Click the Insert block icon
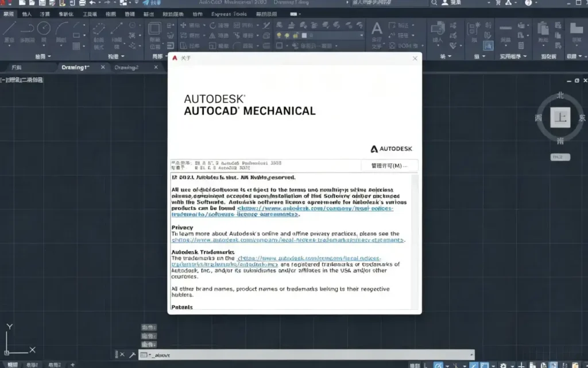The height and width of the screenshot is (368, 588). click(x=437, y=29)
